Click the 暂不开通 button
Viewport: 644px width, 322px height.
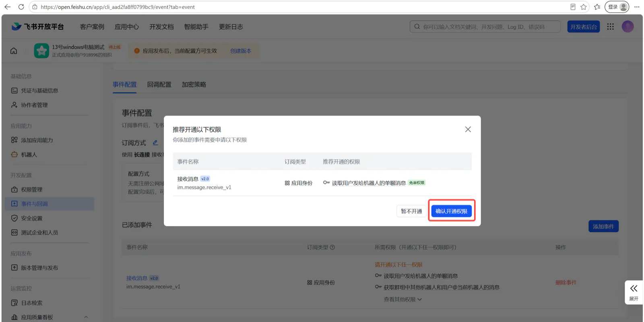(x=411, y=211)
